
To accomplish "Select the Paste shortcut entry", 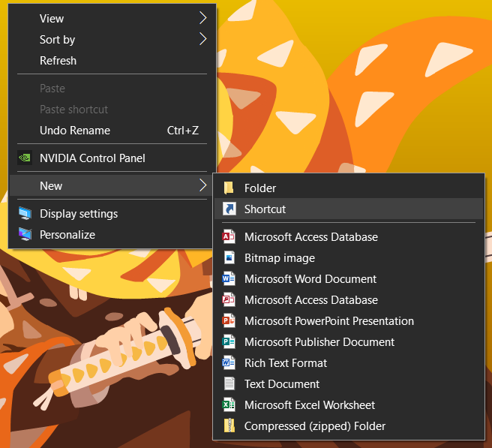I will (x=112, y=110).
